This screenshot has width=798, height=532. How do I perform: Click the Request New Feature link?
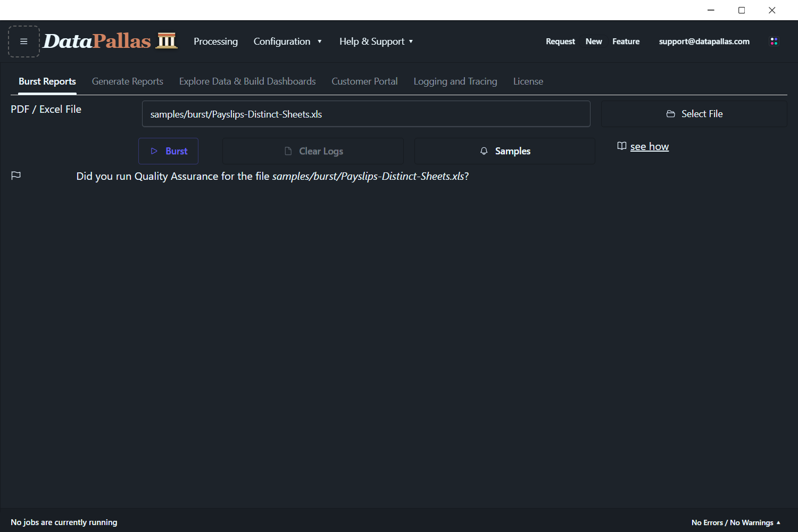click(593, 41)
